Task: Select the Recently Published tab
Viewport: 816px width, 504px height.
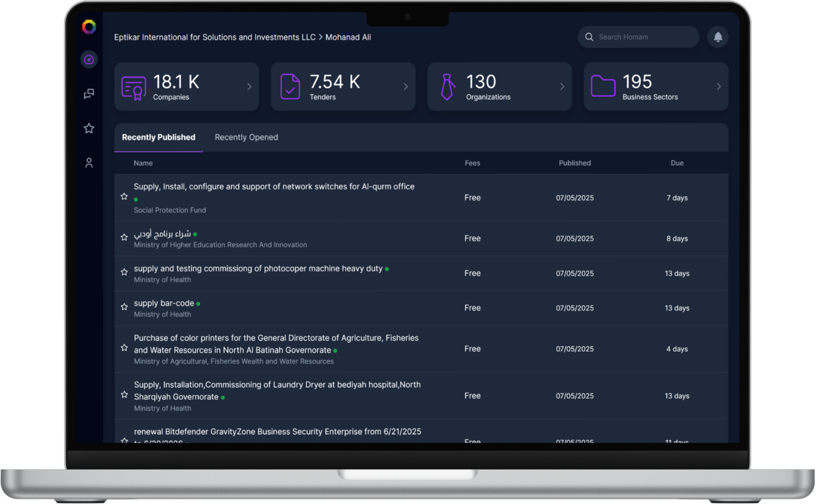Action: tap(159, 137)
